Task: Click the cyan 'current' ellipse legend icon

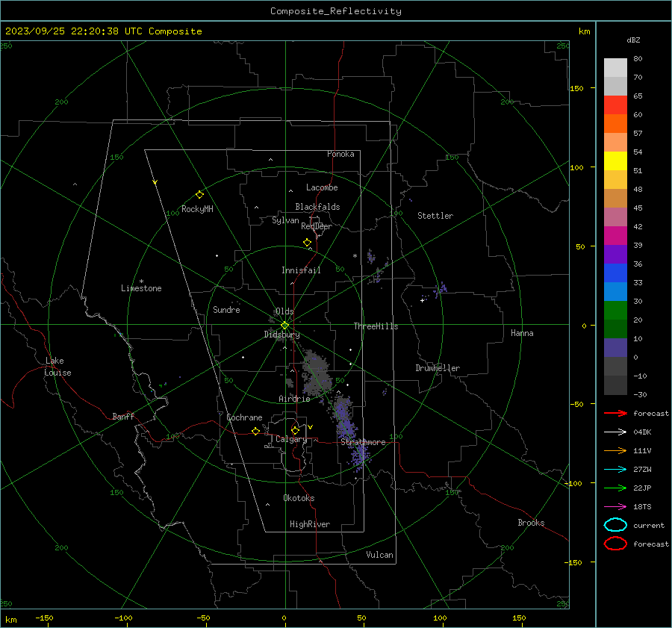Action: 615,525
